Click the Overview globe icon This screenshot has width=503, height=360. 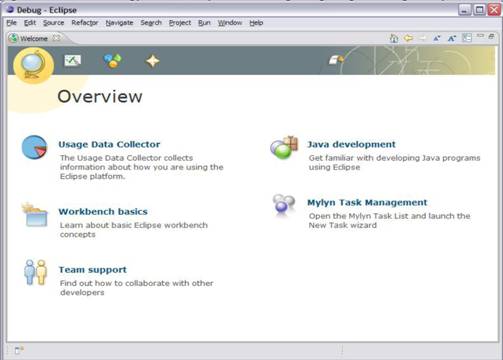tap(33, 65)
